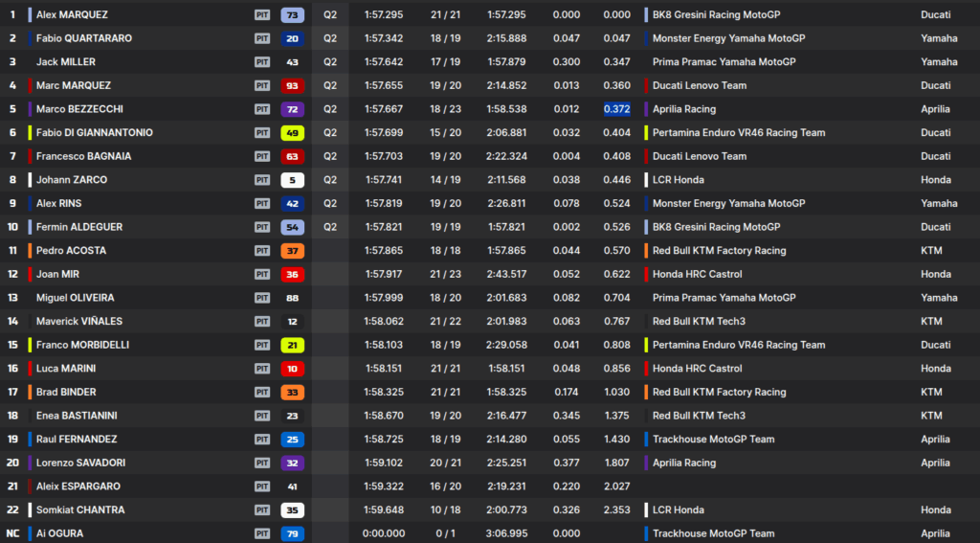Click the highlighted 0.372 gap value
The width and height of the screenshot is (980, 543).
[x=617, y=109]
